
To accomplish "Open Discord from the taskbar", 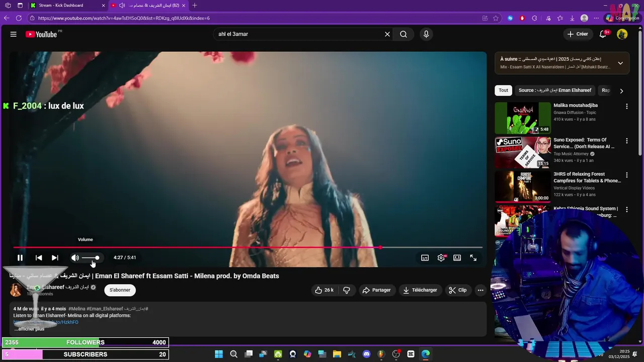I will click(366, 354).
